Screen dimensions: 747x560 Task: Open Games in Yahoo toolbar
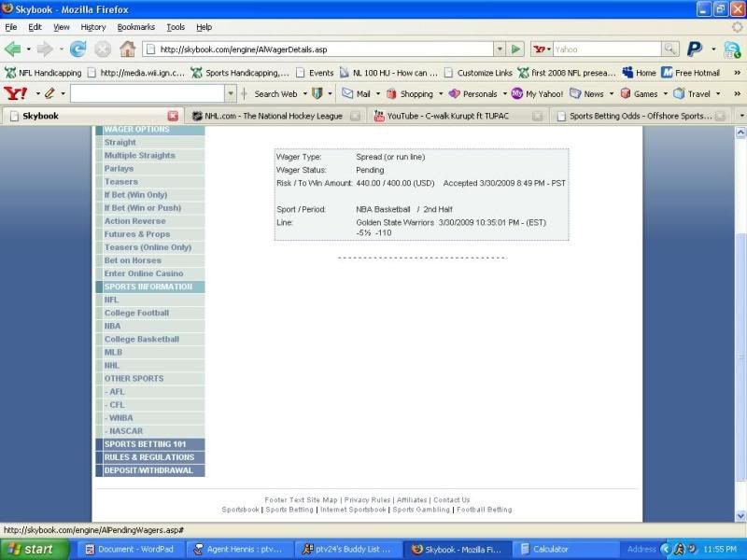pos(640,94)
